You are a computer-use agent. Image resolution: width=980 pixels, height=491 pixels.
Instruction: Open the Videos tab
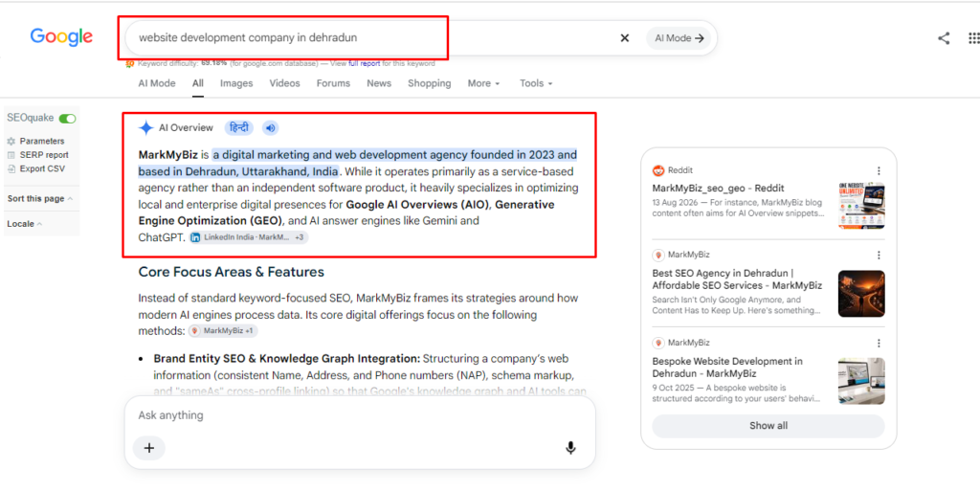284,83
